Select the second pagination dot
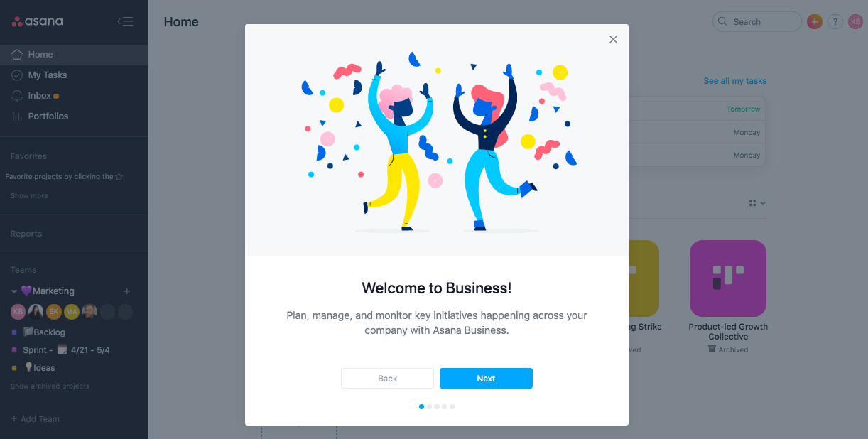868x439 pixels. 429,407
